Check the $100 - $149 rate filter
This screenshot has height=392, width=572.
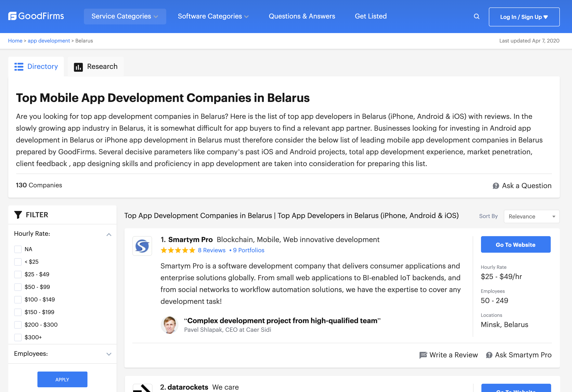tap(18, 300)
